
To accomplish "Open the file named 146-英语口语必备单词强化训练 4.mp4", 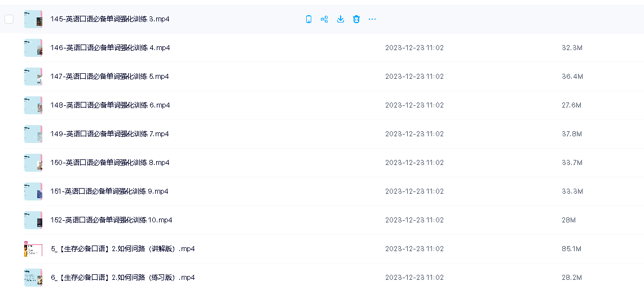I will click(x=109, y=48).
